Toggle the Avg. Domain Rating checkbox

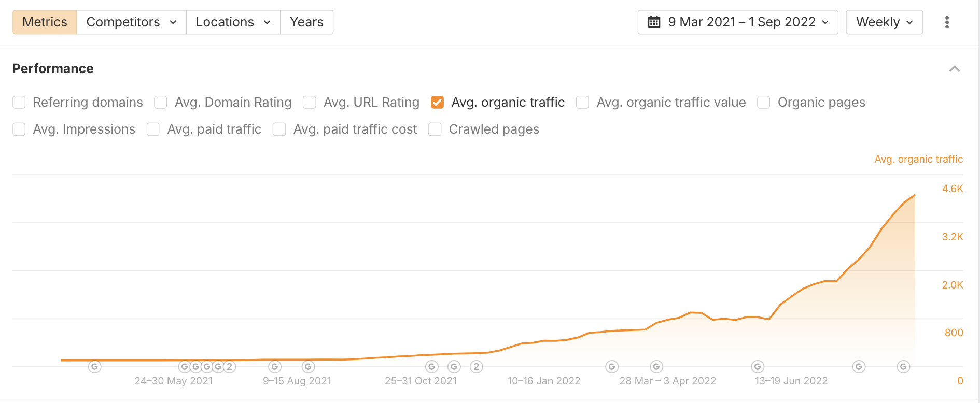pos(161,103)
